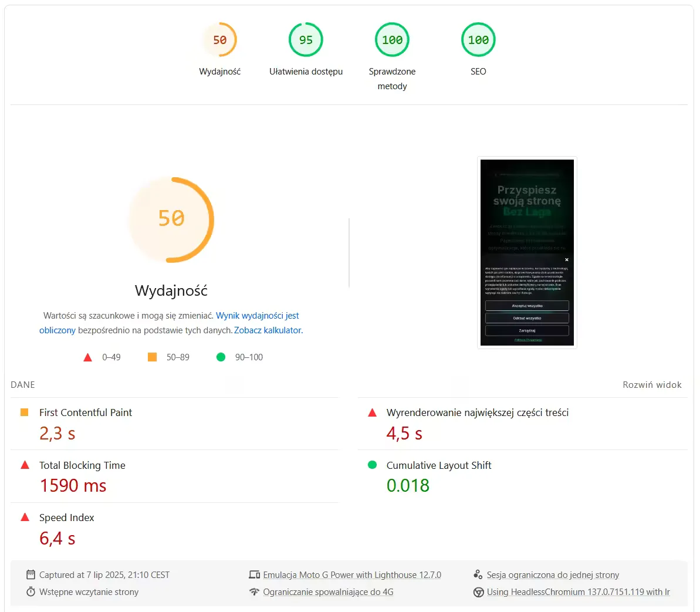
Task: Click the SEO label under the gauge
Action: pos(478,72)
